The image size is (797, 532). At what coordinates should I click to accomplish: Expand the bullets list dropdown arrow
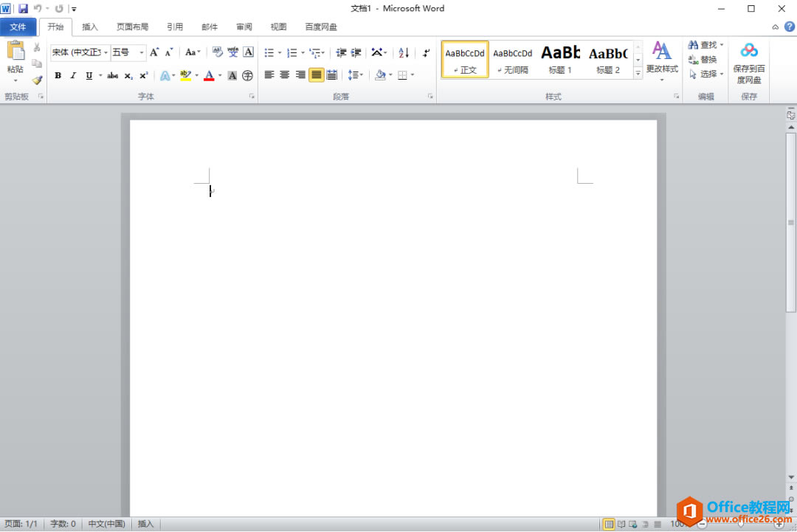[x=280, y=53]
